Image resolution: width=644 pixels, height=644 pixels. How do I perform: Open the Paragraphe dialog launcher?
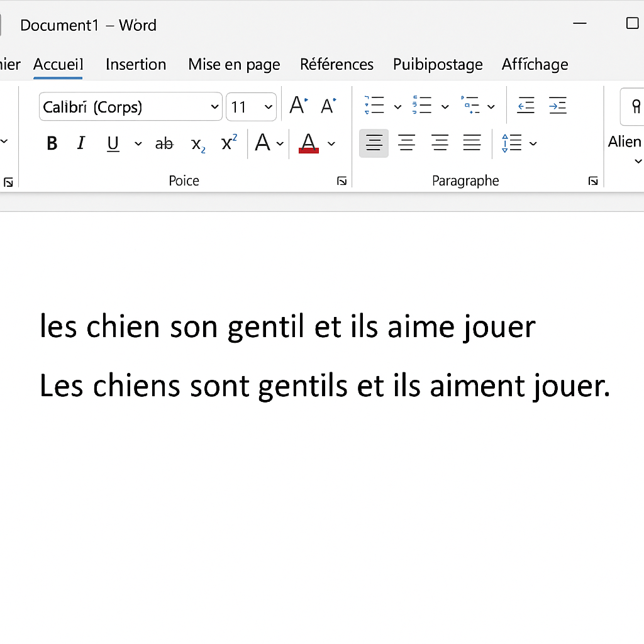point(592,181)
